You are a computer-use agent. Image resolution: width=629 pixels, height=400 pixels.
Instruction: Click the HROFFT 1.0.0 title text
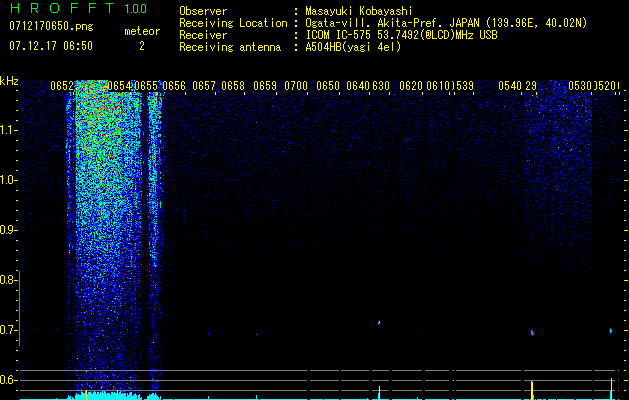(78, 8)
